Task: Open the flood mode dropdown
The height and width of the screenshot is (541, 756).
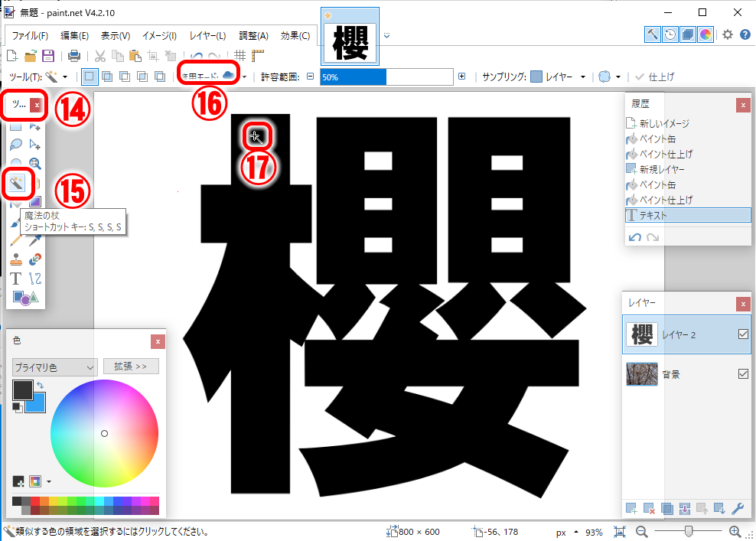Action: click(244, 77)
